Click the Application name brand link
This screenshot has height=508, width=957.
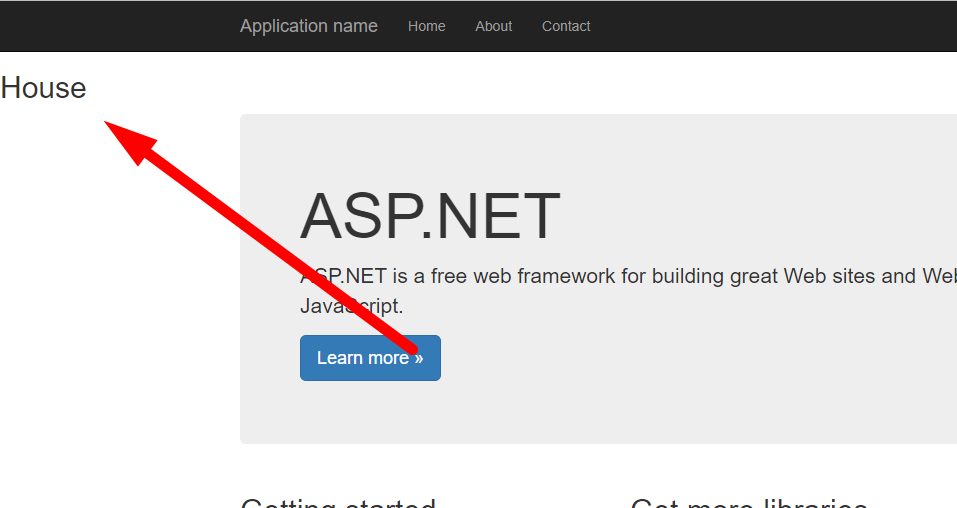(x=308, y=26)
